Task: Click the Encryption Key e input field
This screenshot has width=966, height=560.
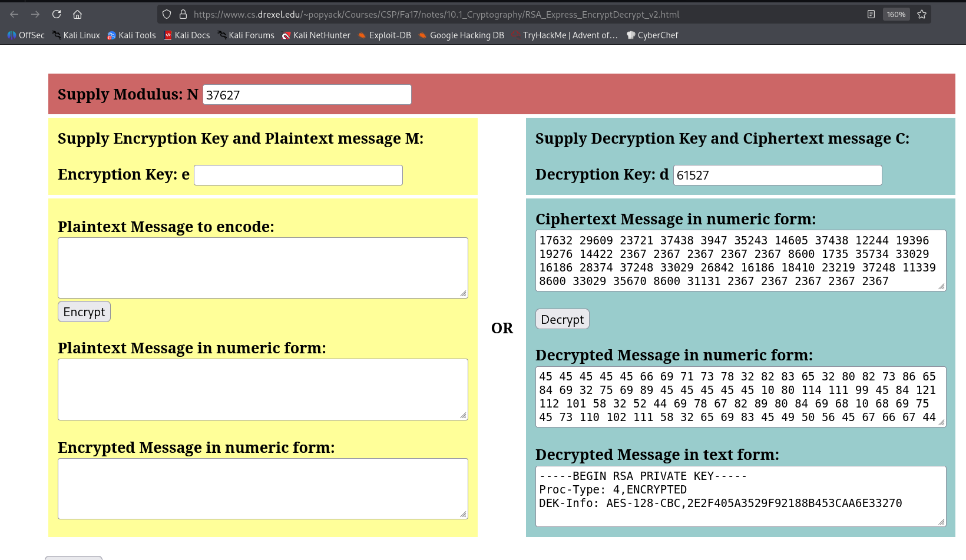Action: coord(298,175)
